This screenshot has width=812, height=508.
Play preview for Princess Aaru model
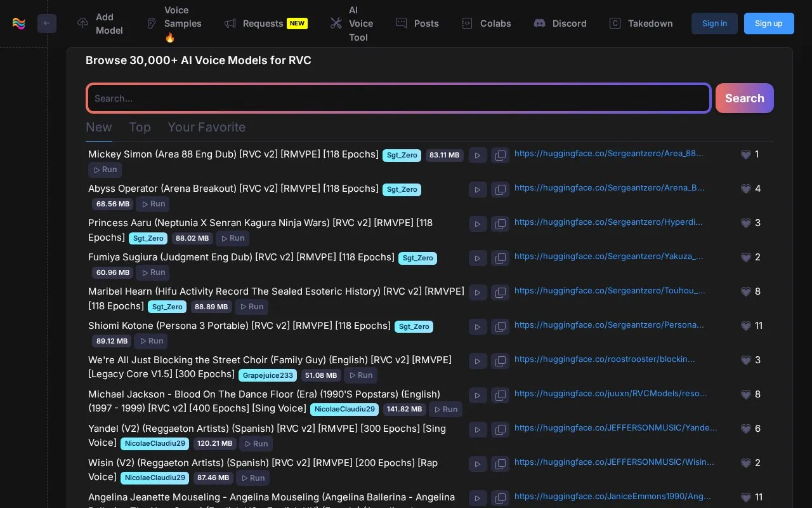pyautogui.click(x=478, y=224)
